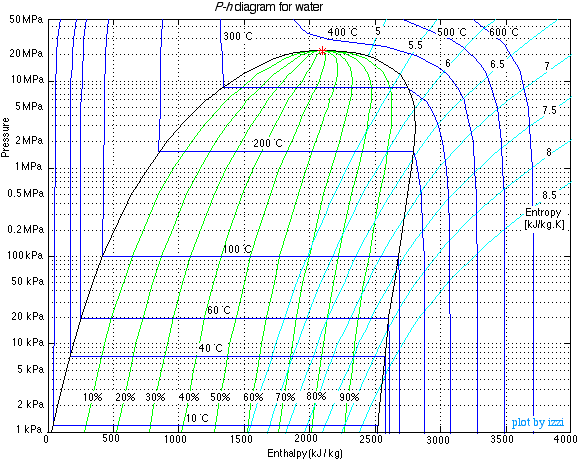Screen dimensions: 584x461
Task: Click the 40 °C isotherm label
Action: click(210, 349)
